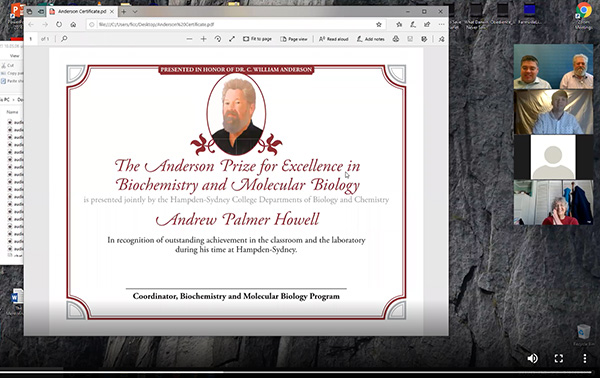Print the PDF certificate
The width and height of the screenshot is (600, 378).
coord(396,39)
